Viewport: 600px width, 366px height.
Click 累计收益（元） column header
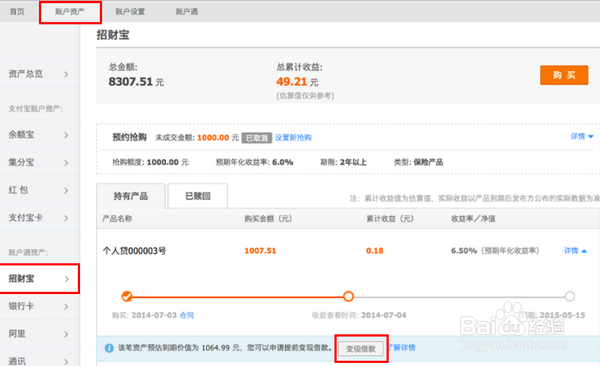pos(390,219)
